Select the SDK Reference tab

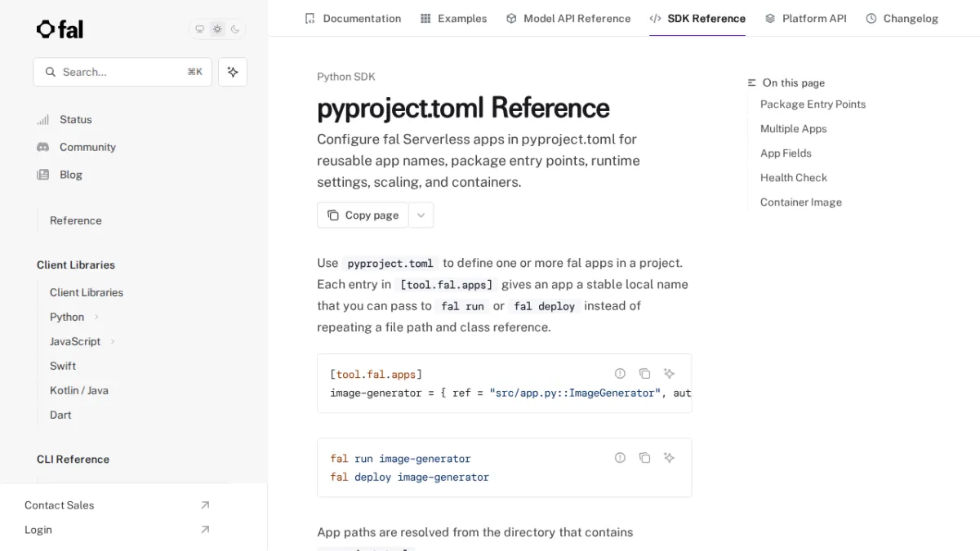click(x=697, y=18)
